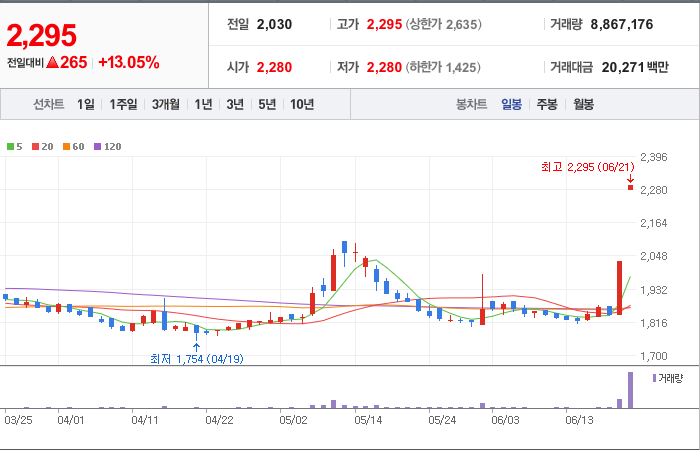This screenshot has width=700, height=450.
Task: Click the green 5-day moving average swatch
Action: [10, 146]
